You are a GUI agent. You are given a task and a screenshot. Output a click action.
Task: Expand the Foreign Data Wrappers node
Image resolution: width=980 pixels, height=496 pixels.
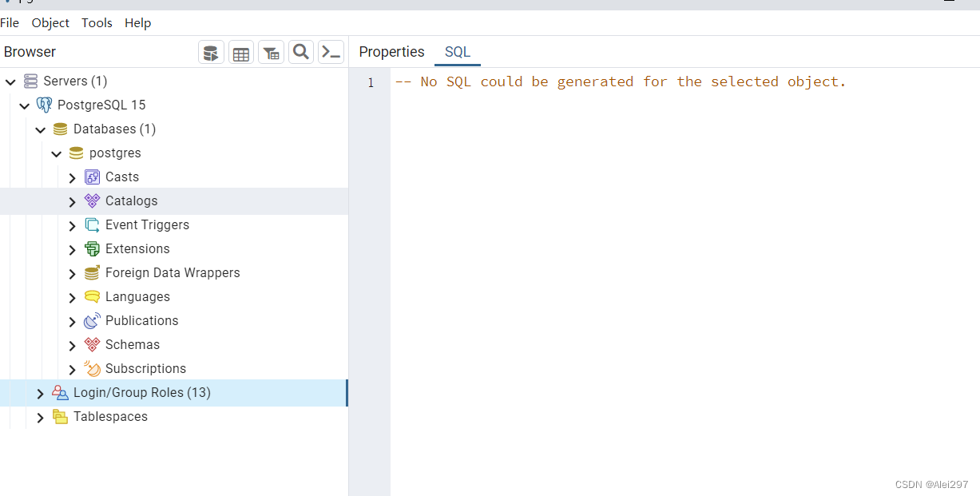73,274
